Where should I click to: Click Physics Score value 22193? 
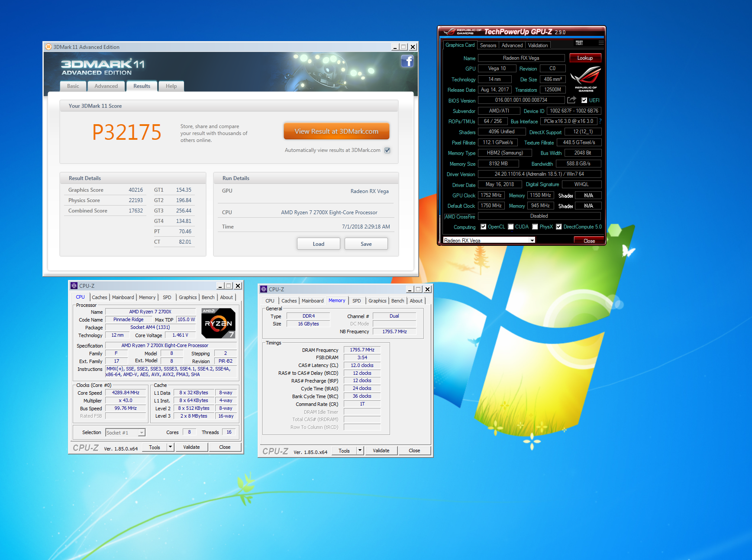click(136, 200)
